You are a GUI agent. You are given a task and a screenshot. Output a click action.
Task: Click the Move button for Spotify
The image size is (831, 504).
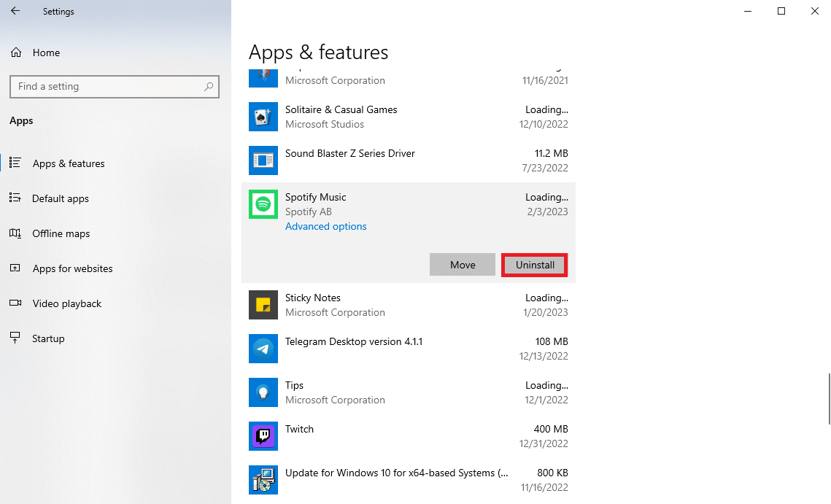462,265
